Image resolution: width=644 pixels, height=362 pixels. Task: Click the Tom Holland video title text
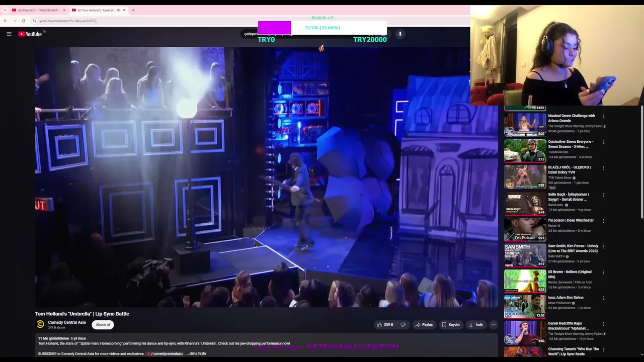[82, 314]
